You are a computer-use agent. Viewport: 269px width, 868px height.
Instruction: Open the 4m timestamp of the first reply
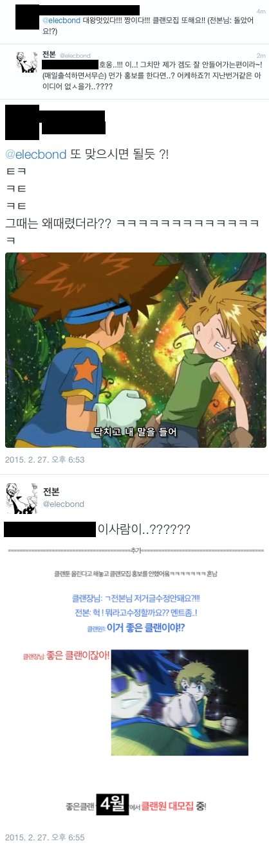point(261,11)
